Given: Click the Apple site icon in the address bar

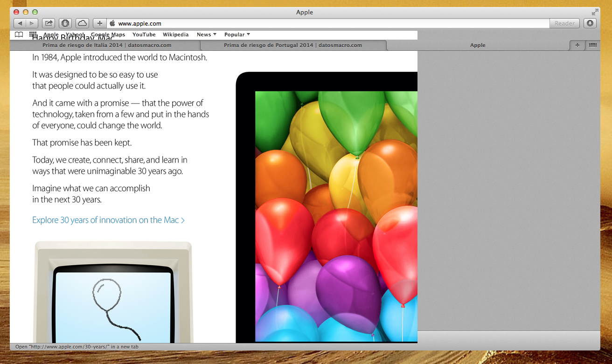Looking at the screenshot, I should tap(112, 23).
